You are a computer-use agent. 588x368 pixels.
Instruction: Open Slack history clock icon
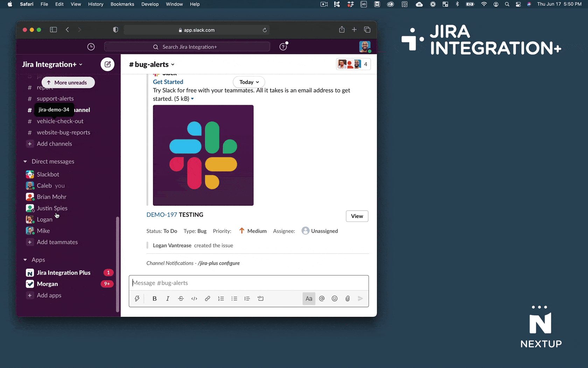pos(91,47)
